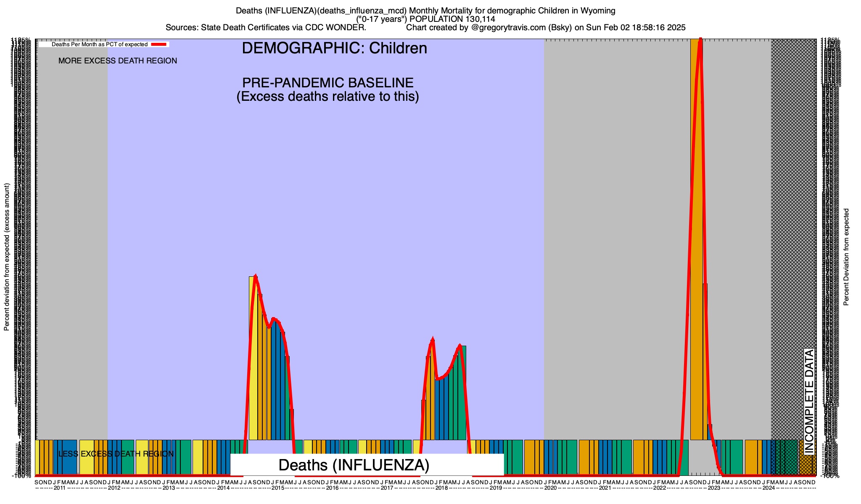This screenshot has width=861, height=504.
Task: Click the 'LESS EXCESS DEATH REGION' label
Action: click(116, 454)
